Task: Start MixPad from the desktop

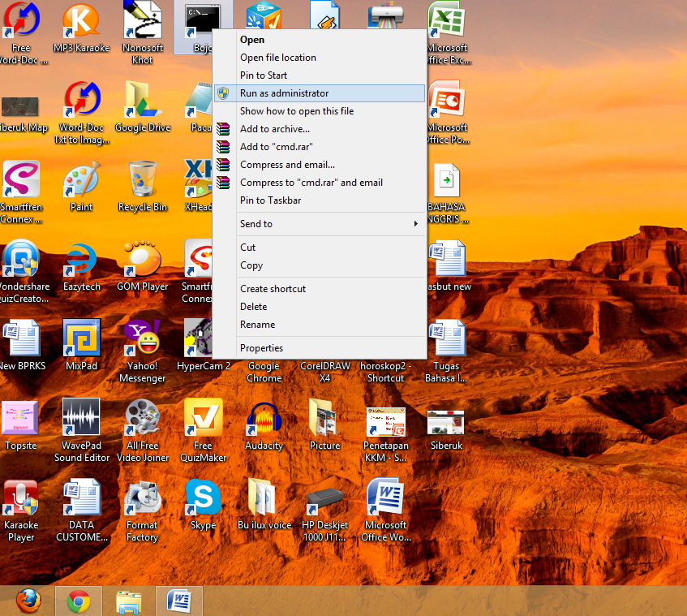Action: tap(81, 337)
